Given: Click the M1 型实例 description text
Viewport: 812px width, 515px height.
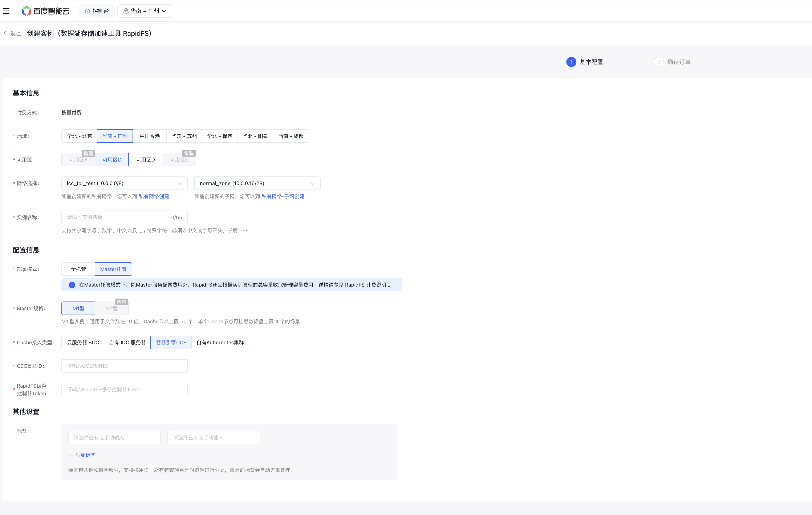Looking at the screenshot, I should (181, 322).
